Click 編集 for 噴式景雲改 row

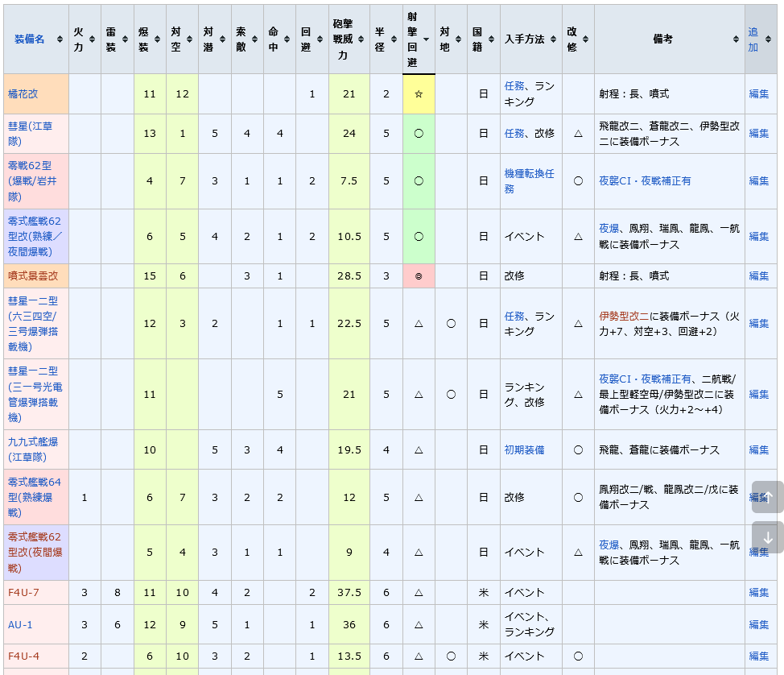[x=758, y=275]
